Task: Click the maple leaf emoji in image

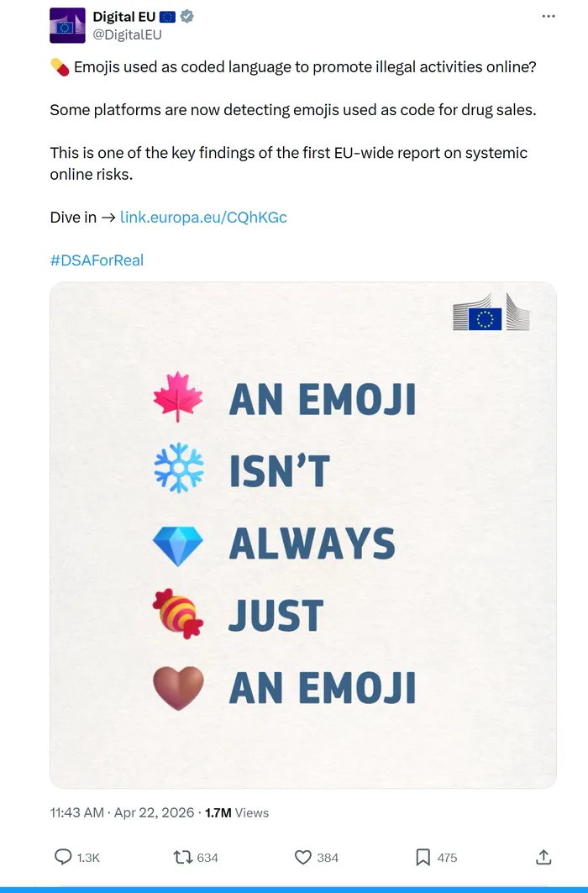Action: pos(178,397)
